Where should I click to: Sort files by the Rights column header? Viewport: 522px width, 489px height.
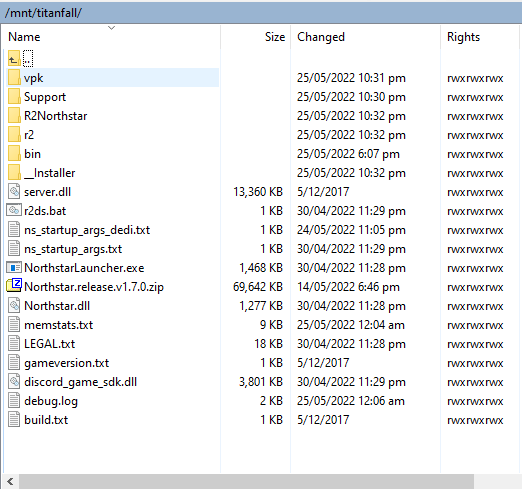481,37
